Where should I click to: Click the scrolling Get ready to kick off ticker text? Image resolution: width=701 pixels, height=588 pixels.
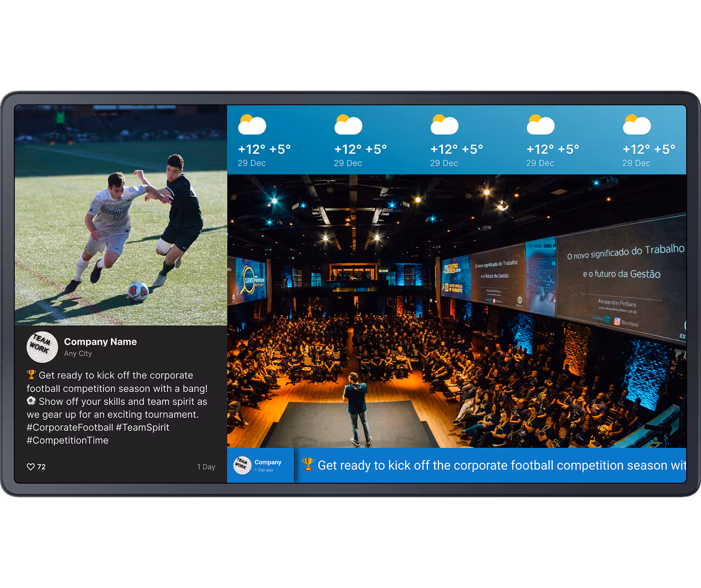click(x=502, y=465)
